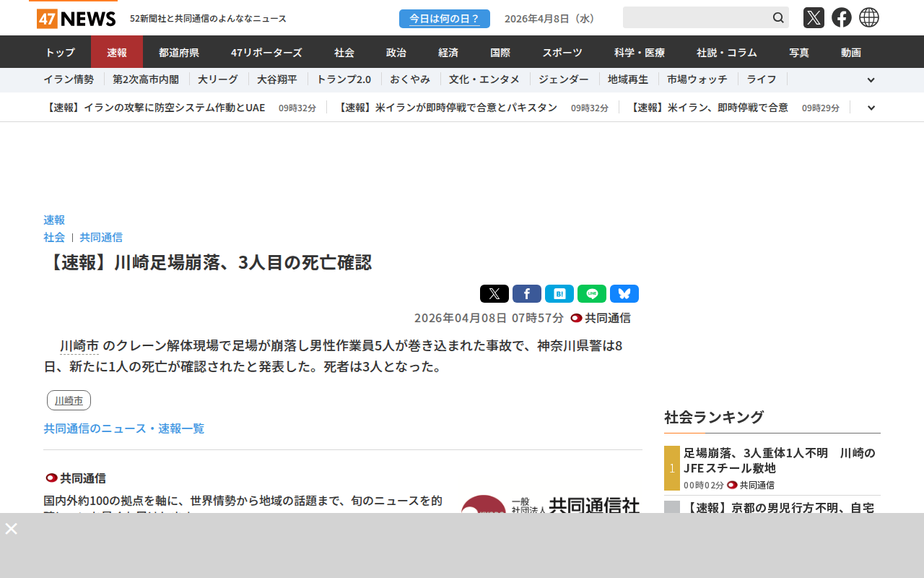Open the 科学・医療 navigation tab

640,52
